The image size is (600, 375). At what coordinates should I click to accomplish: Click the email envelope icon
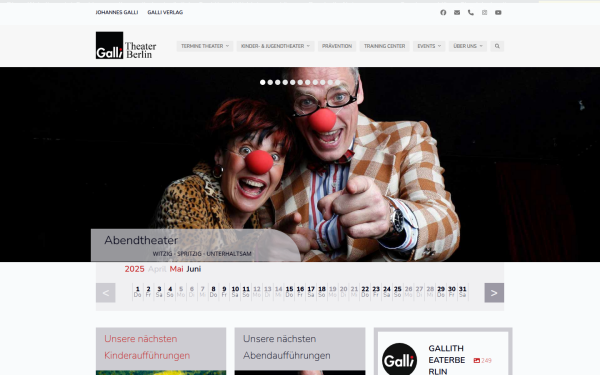(x=457, y=13)
